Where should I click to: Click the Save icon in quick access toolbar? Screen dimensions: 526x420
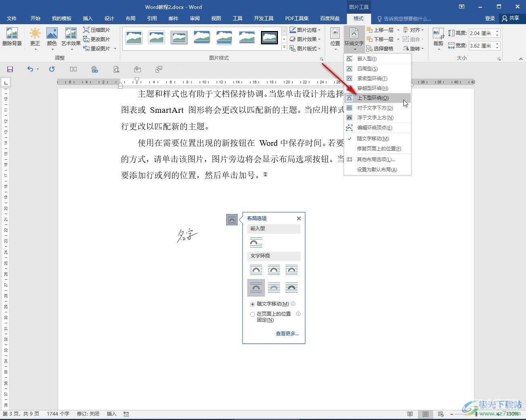coord(10,69)
